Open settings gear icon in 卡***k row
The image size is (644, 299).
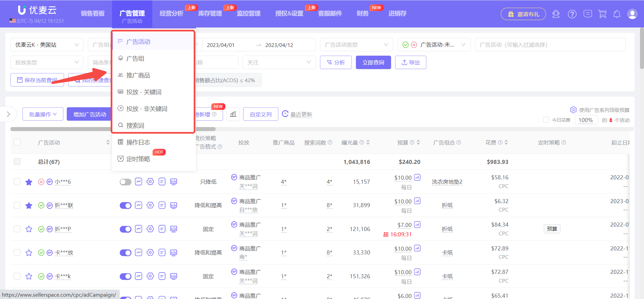point(150,276)
